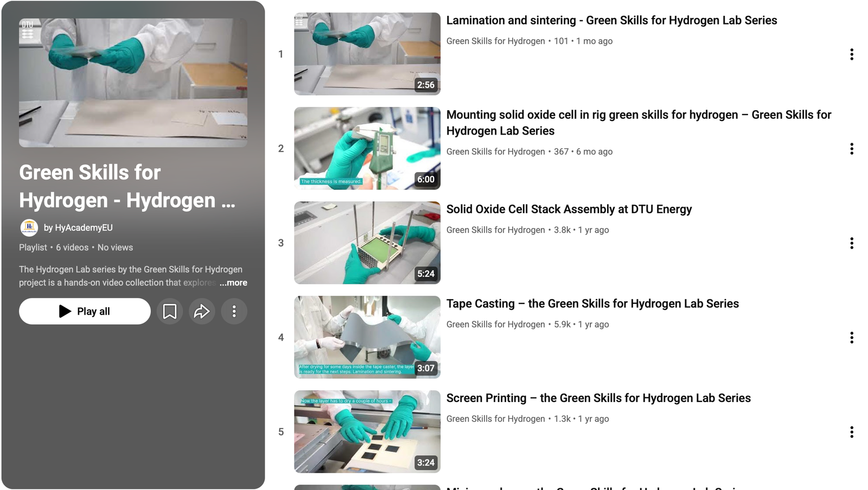The width and height of the screenshot is (868, 490).
Task: Open Mounting solid oxide cell in rig video title
Action: 639,123
